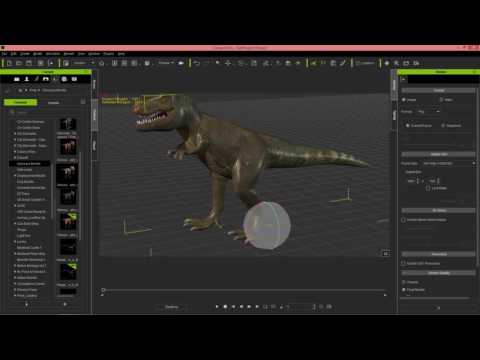Expand the first collapsed folder in content tree
480x360 pixels.
click(x=15, y=134)
